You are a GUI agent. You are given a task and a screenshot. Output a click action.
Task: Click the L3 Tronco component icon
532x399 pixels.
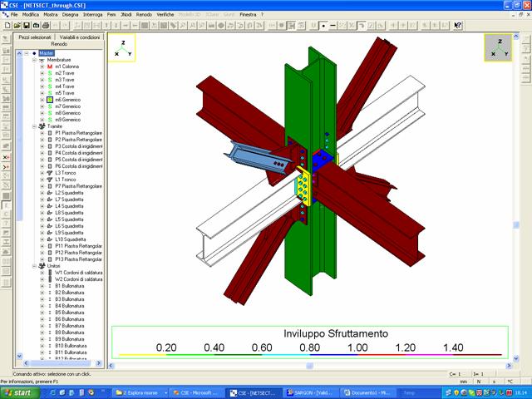[50, 172]
